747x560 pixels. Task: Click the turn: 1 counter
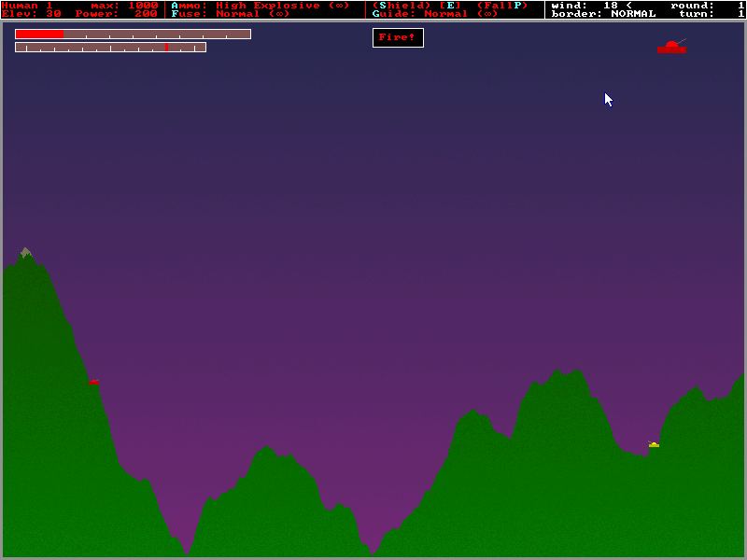(712, 14)
